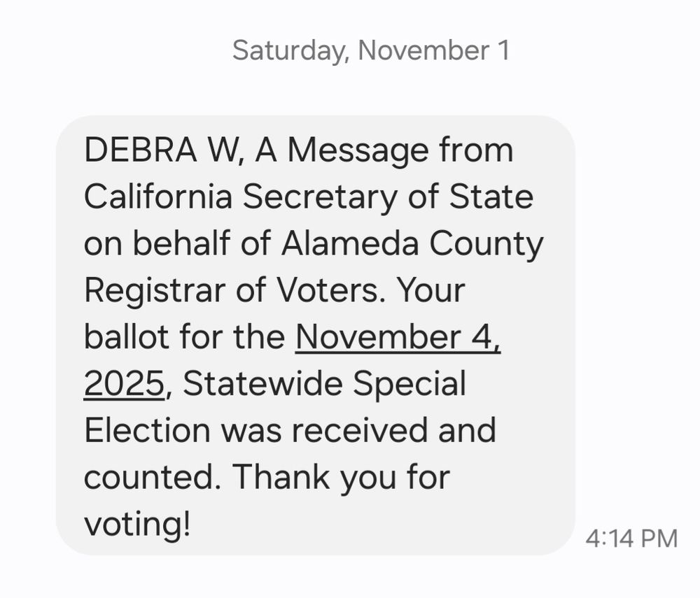Click the Saturday, November 1 date header
Screen dimensions: 700x598
[x=370, y=51]
